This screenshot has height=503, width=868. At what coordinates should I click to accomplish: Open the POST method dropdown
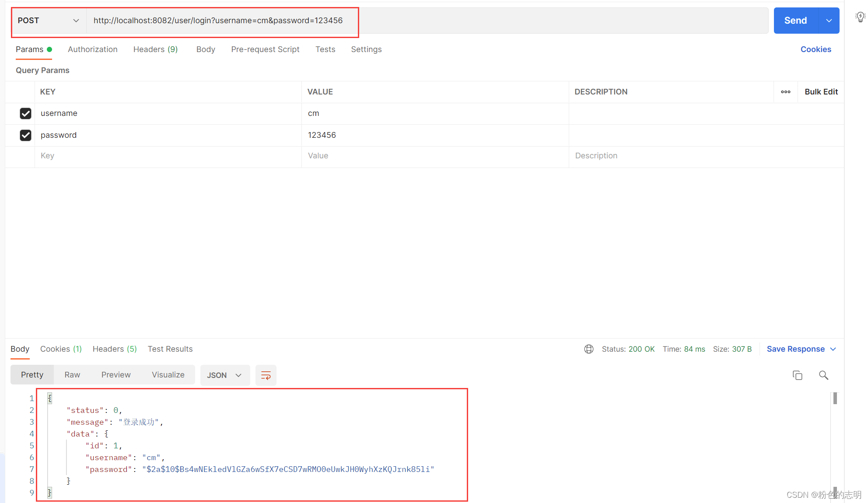[49, 21]
